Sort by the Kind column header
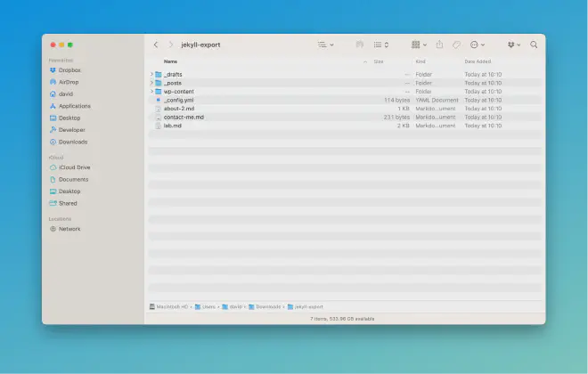588x374 pixels. (x=421, y=61)
